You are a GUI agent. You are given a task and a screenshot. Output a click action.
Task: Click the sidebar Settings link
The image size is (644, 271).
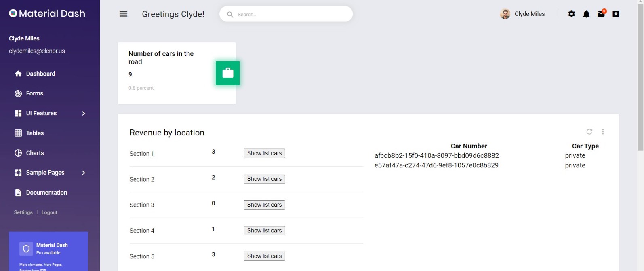pos(23,212)
